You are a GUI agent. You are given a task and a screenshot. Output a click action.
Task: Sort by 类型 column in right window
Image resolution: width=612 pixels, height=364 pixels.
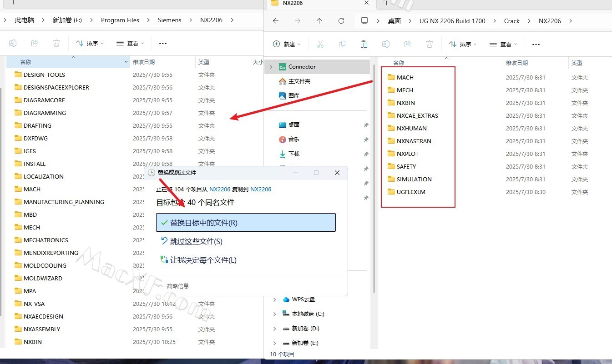tap(577, 63)
